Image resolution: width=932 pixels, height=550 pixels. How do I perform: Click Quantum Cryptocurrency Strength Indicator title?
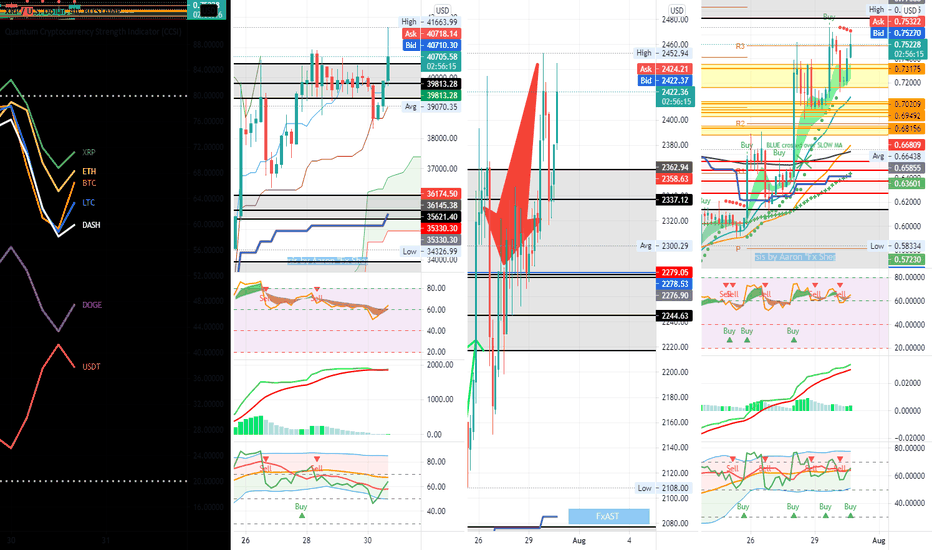pyautogui.click(x=93, y=32)
